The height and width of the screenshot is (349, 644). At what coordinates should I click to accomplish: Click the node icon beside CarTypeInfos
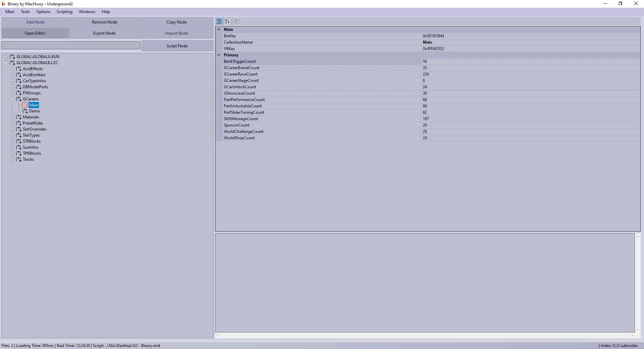19,81
